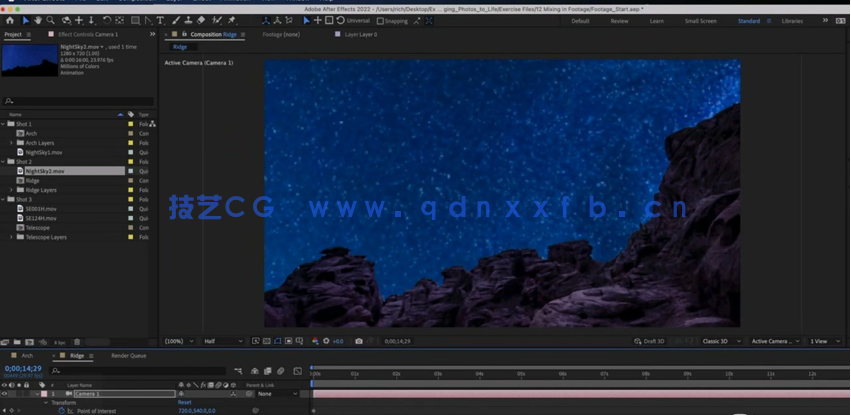Delete selected item with trash icon
Image resolution: width=851 pixels, height=415 pixels.
coord(77,342)
